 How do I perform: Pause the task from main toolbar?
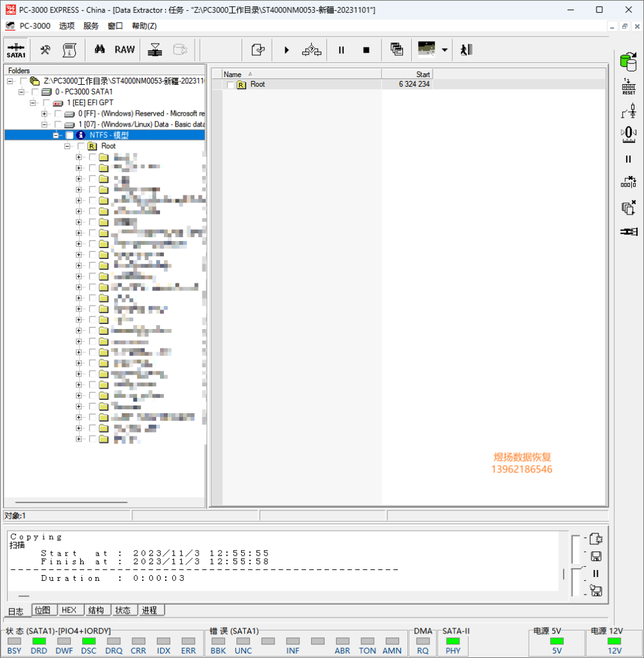[x=341, y=50]
